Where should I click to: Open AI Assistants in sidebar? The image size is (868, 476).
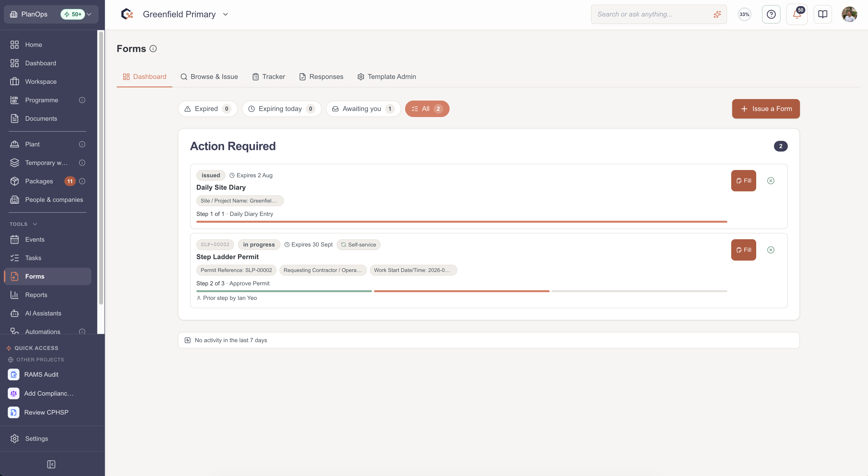[48, 313]
